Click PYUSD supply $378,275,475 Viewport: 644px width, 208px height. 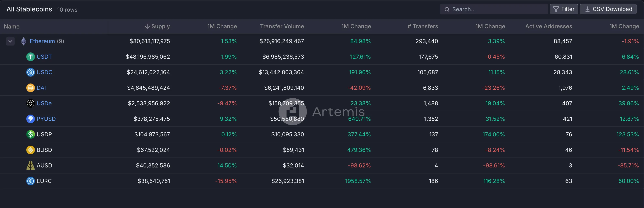pos(152,119)
